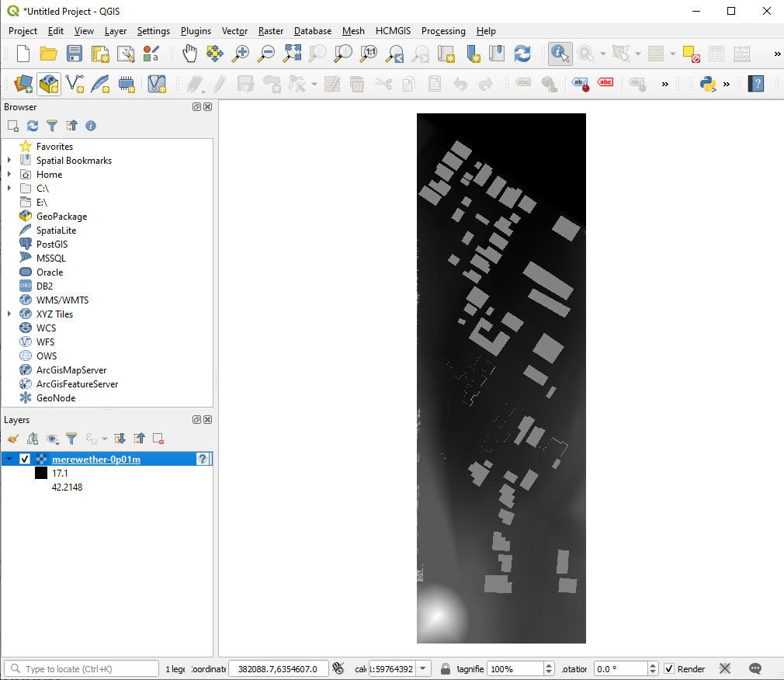Screen dimensions: 784x680
Task: Select the Zoom Out magnifier tool
Action: point(266,54)
